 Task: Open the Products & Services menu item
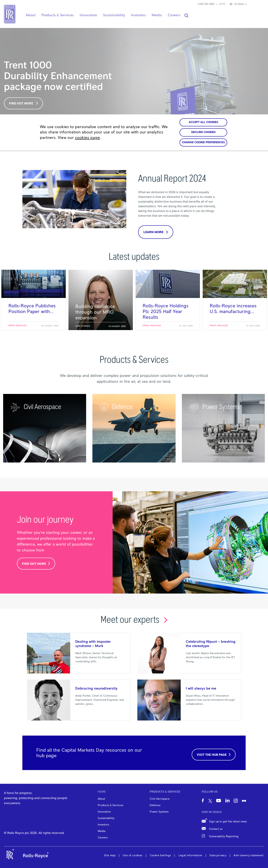pos(57,15)
